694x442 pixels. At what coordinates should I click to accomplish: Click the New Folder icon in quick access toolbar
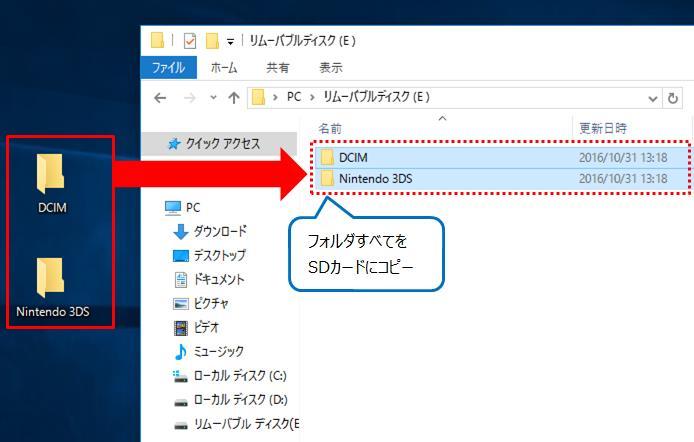[x=211, y=41]
